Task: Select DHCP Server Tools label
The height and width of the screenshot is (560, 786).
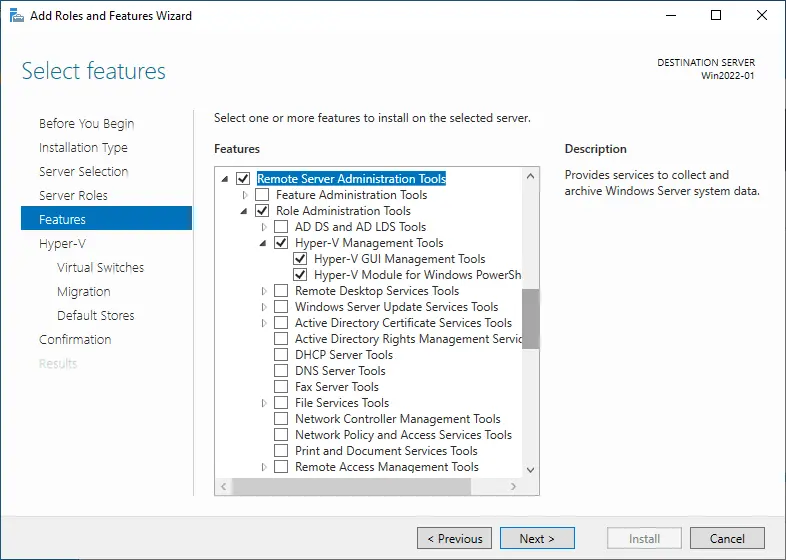Action: tap(344, 355)
